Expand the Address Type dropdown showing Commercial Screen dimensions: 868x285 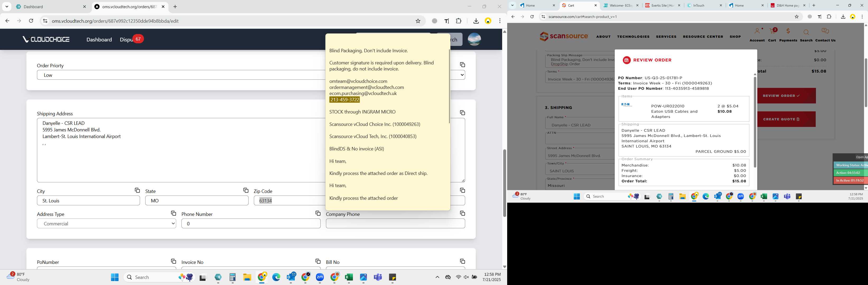pyautogui.click(x=106, y=224)
